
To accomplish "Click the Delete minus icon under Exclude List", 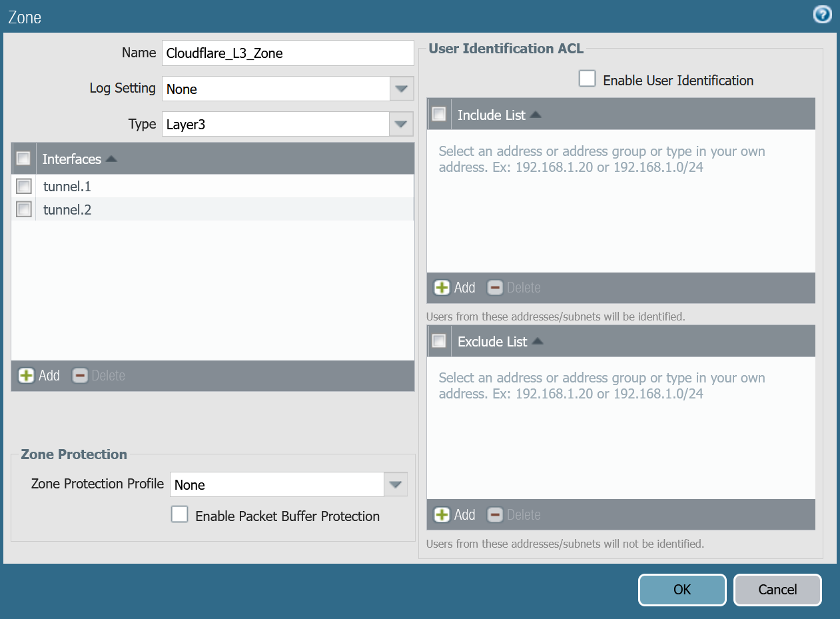I will click(x=495, y=514).
